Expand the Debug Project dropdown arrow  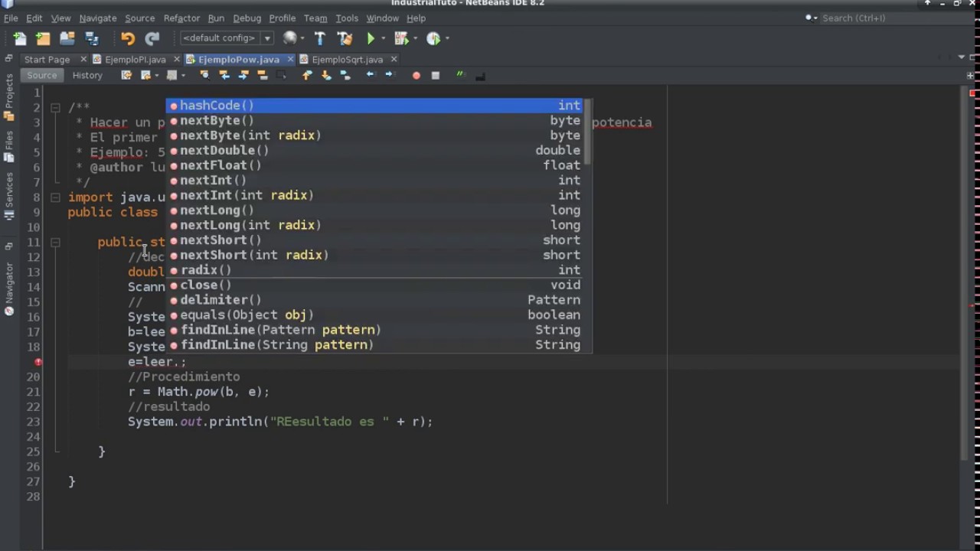point(414,38)
